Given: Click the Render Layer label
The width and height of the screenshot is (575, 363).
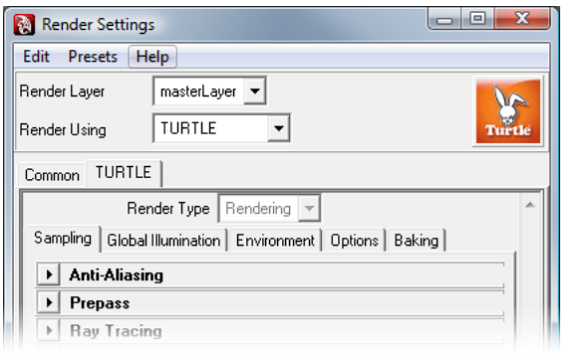Looking at the screenshot, I should click(62, 91).
